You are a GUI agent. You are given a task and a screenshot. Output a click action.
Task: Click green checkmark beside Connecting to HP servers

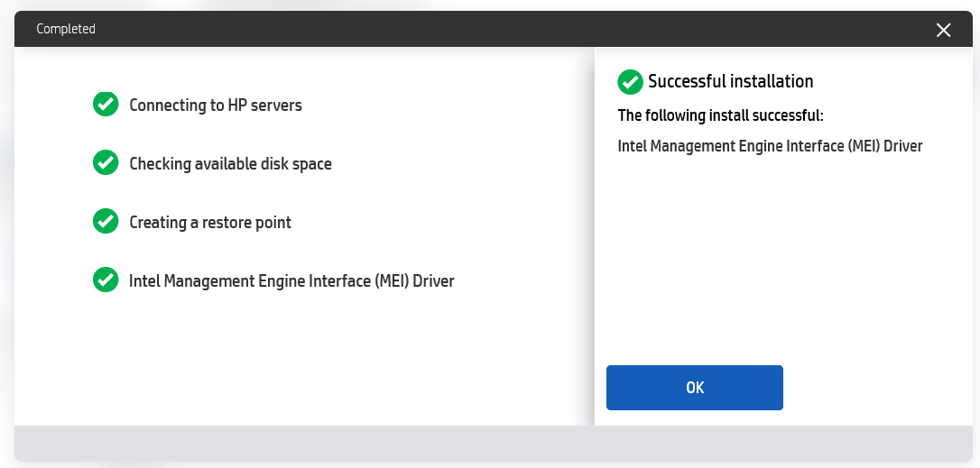point(106,105)
